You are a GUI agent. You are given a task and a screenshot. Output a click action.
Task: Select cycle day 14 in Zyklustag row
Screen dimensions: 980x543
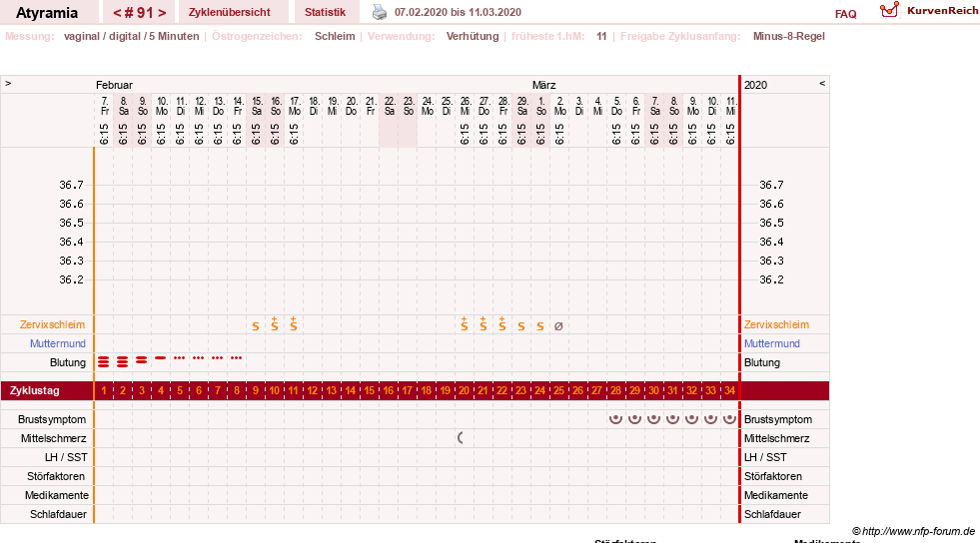pyautogui.click(x=350, y=390)
